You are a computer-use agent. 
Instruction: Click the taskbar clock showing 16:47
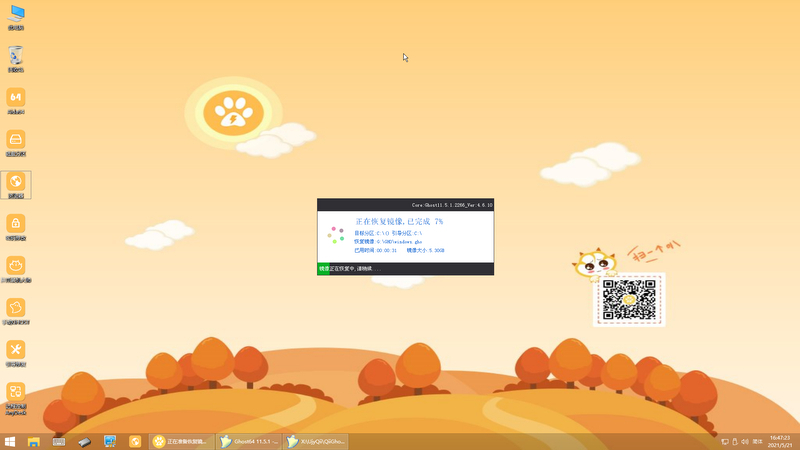(780, 441)
